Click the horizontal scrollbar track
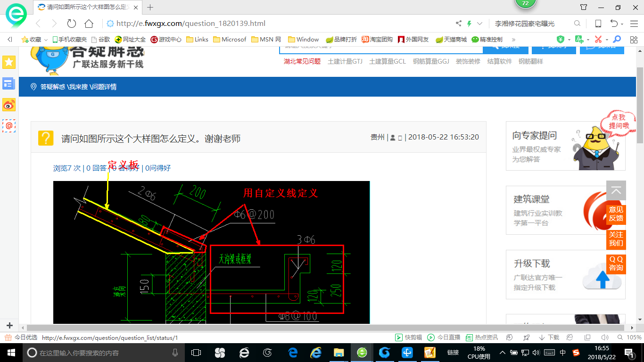 point(326,328)
